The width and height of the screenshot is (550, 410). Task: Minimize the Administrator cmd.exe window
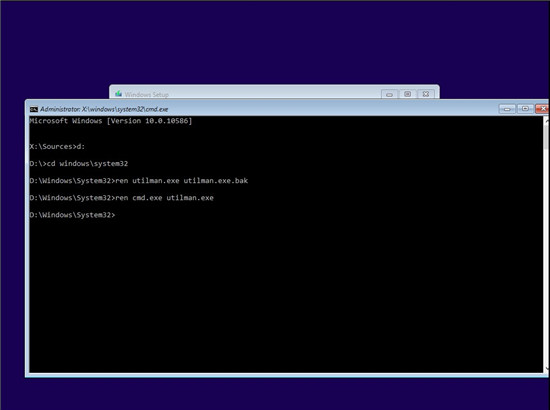point(507,109)
